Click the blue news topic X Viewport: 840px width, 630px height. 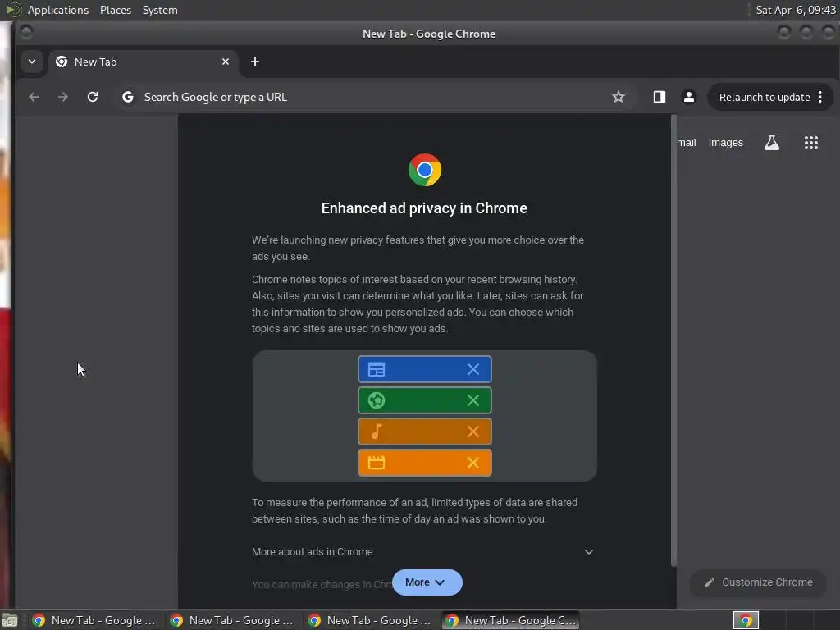473,369
